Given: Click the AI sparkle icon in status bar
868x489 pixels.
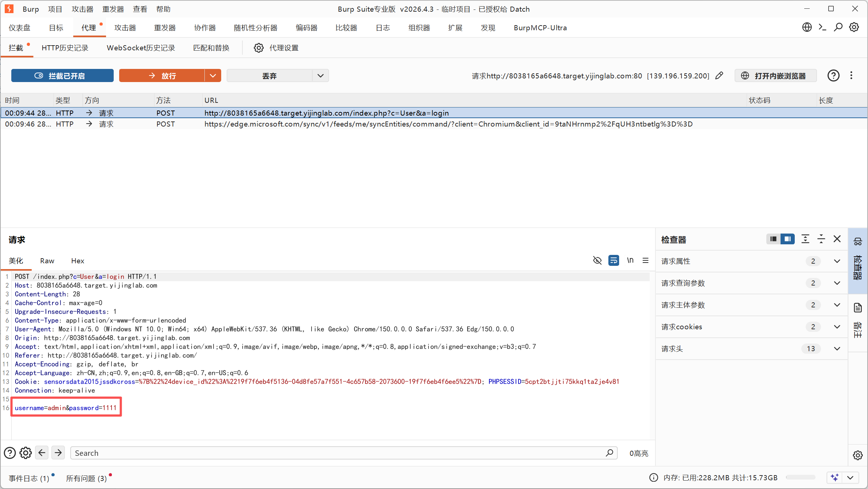Looking at the screenshot, I should [834, 477].
